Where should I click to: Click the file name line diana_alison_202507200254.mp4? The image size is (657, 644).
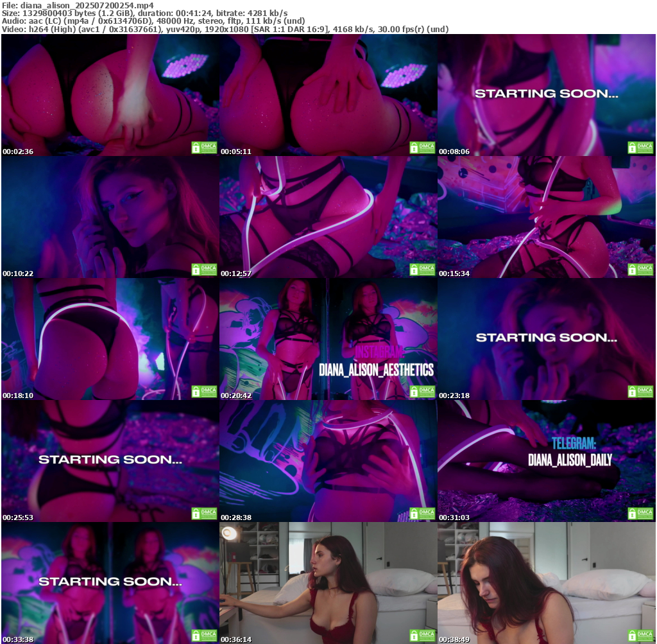[x=78, y=5]
